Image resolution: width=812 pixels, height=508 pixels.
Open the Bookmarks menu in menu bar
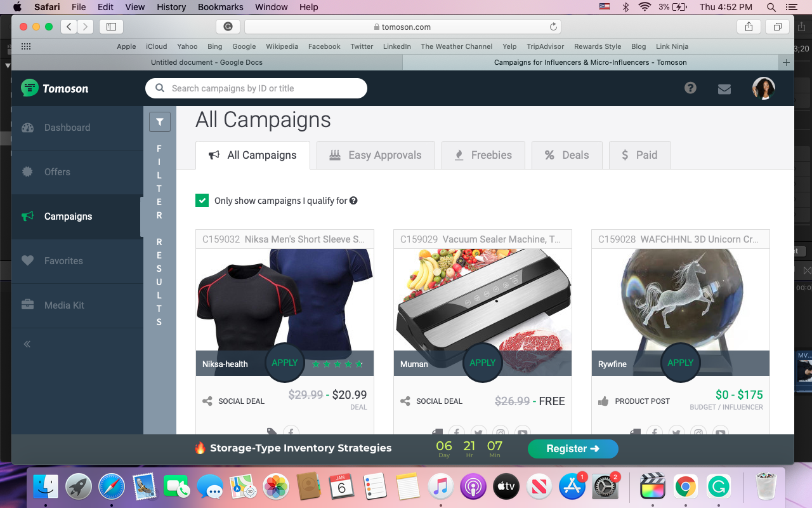coord(220,7)
